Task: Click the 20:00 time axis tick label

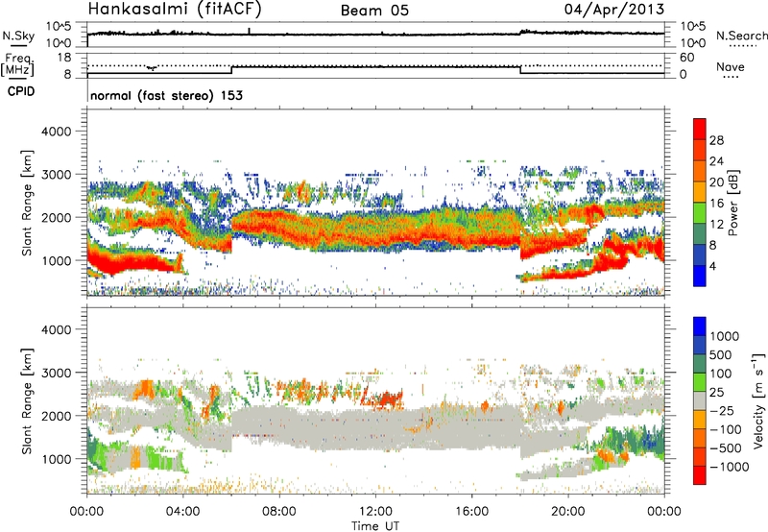Action: [x=567, y=512]
